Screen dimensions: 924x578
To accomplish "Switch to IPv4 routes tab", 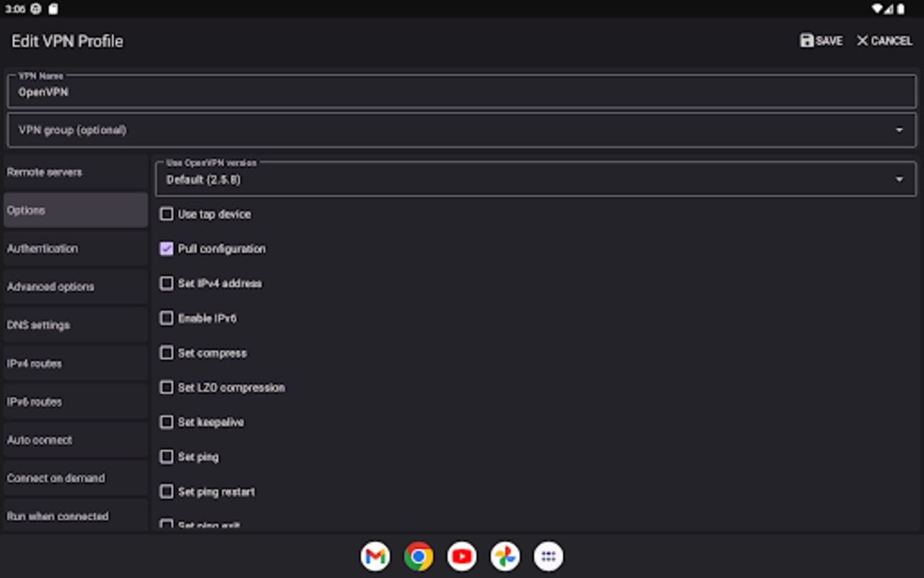I will pyautogui.click(x=76, y=363).
